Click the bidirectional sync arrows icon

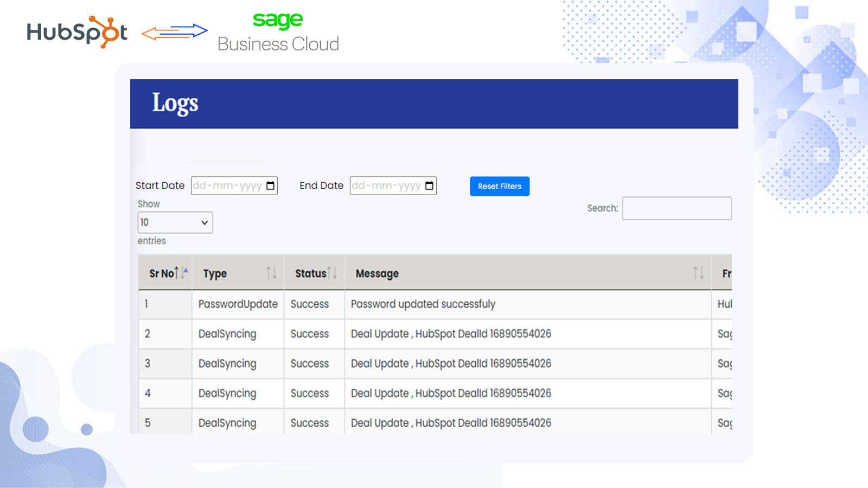[174, 32]
